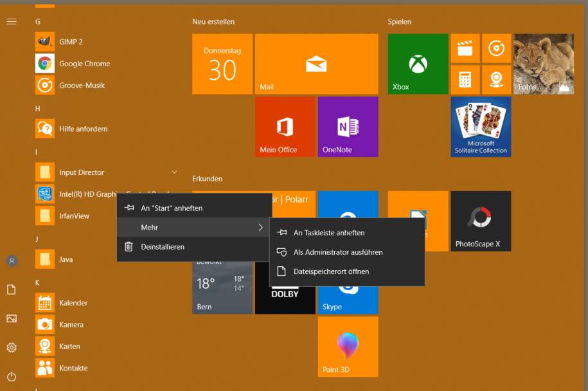Expand the Input Director folder chevron
This screenshot has width=588, height=391.
tap(174, 172)
